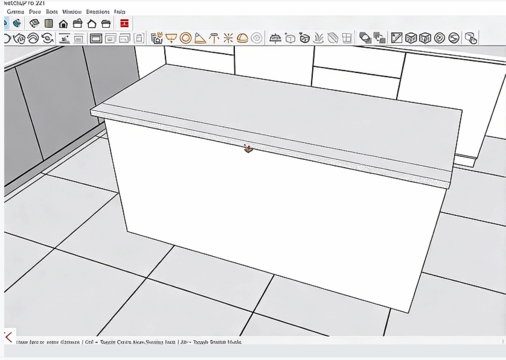
Task: Click the greyed-out concentric circle icon
Action: point(257,38)
